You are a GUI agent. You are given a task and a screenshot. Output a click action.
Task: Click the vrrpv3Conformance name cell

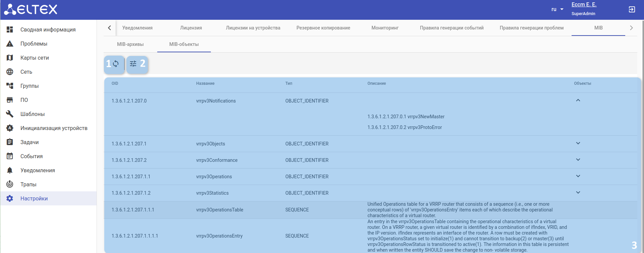tap(217, 160)
